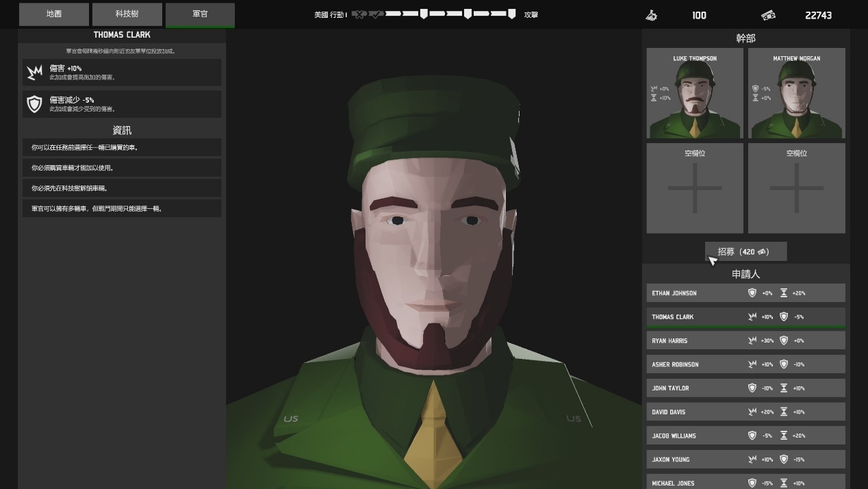
Task: Add officer in second empty 空欄位 slot
Action: point(796,188)
